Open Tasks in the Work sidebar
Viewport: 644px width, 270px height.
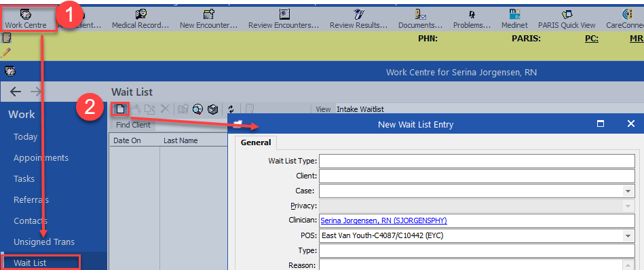(x=24, y=179)
